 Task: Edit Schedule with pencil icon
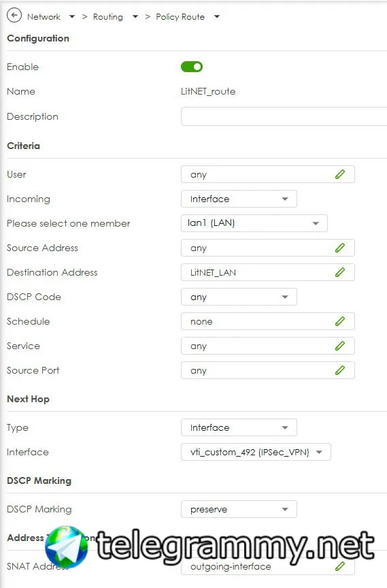click(x=340, y=321)
